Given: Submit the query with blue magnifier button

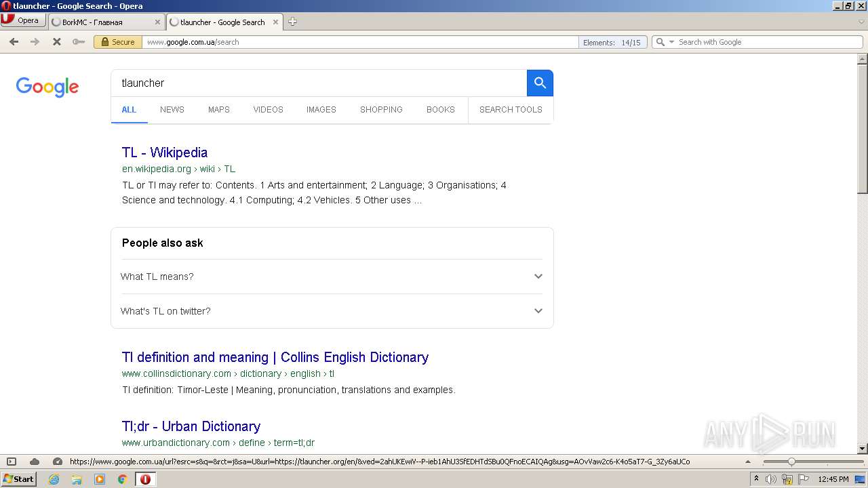Looking at the screenshot, I should pos(540,83).
